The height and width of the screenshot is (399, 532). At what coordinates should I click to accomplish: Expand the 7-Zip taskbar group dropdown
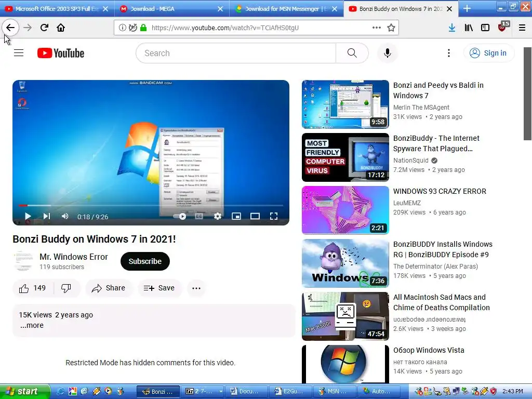pos(220,391)
